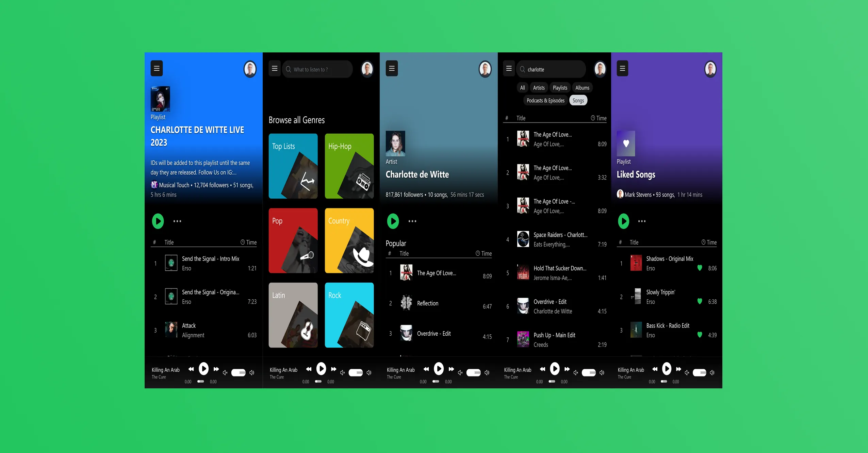868x453 pixels.
Task: Click volume slider on blue playlist screen player
Action: point(238,373)
